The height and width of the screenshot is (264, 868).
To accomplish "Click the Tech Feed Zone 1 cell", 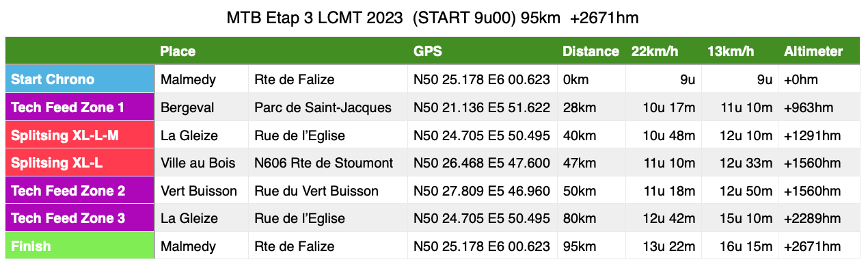I will pos(81,107).
